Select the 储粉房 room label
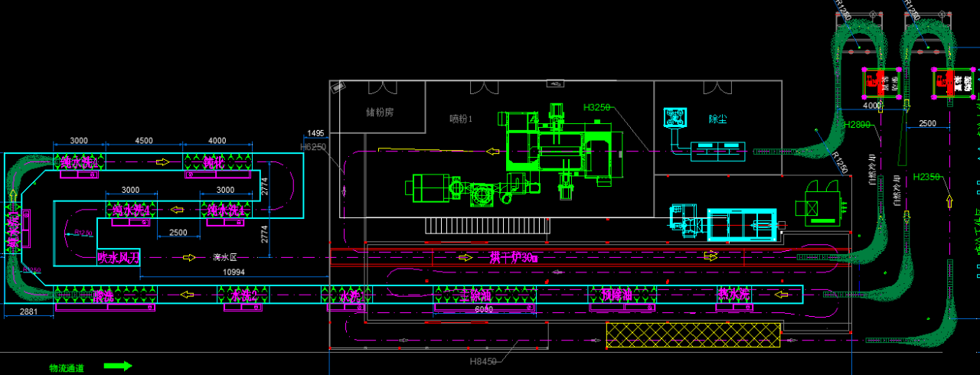 click(x=379, y=112)
